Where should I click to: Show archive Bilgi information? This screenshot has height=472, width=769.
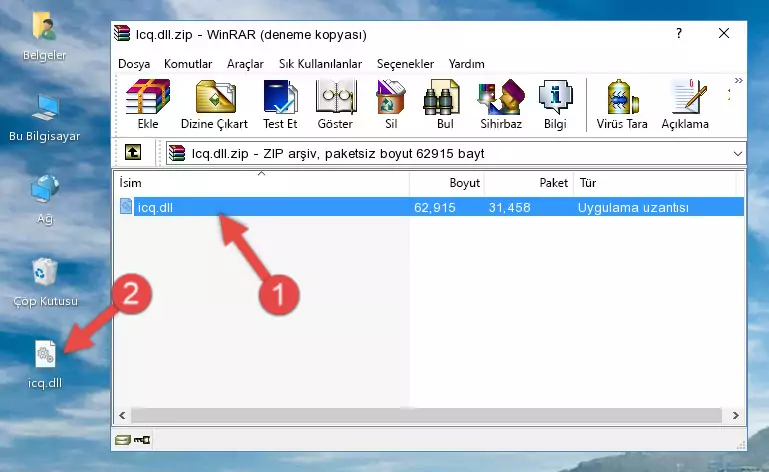pos(555,105)
